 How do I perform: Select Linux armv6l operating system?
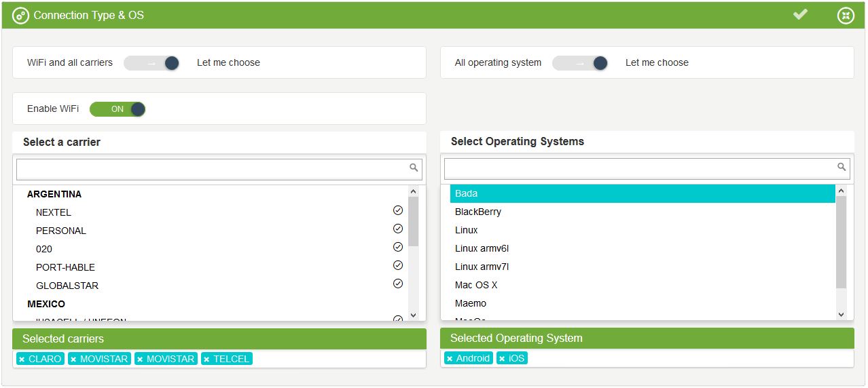click(x=643, y=248)
